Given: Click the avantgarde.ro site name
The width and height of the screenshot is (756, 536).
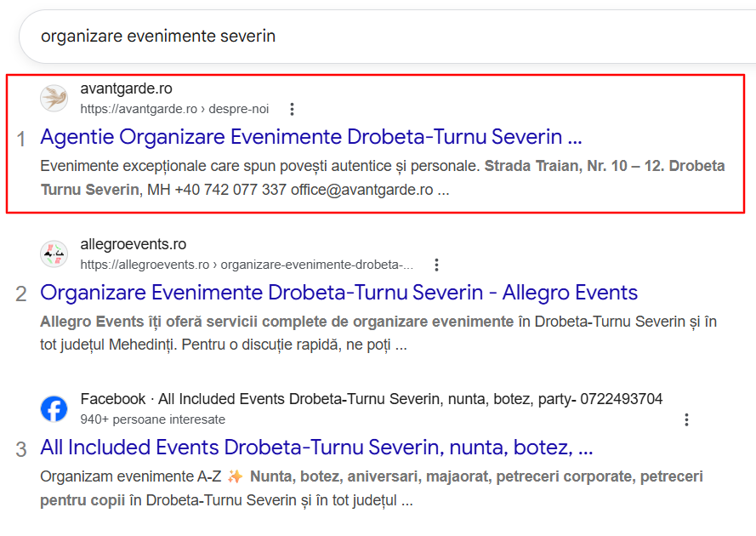Looking at the screenshot, I should (x=127, y=88).
